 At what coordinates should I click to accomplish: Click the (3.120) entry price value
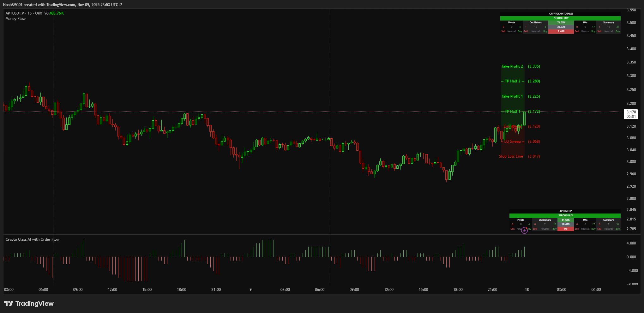click(534, 126)
